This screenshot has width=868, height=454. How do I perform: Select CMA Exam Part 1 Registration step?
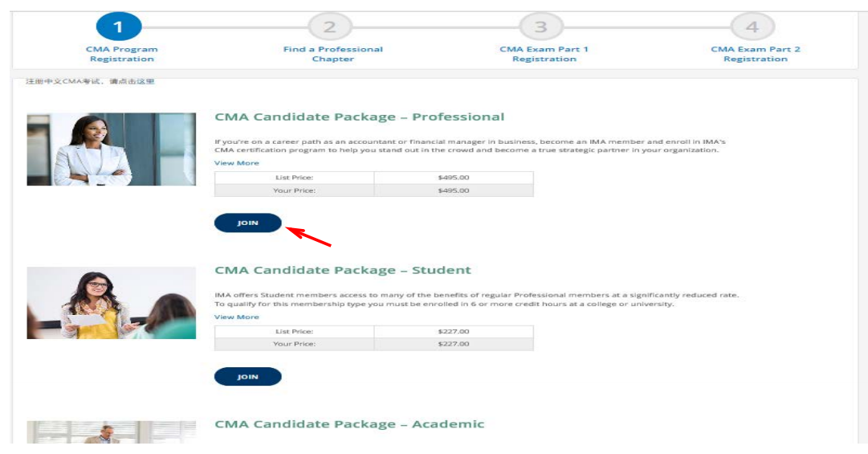(x=544, y=54)
